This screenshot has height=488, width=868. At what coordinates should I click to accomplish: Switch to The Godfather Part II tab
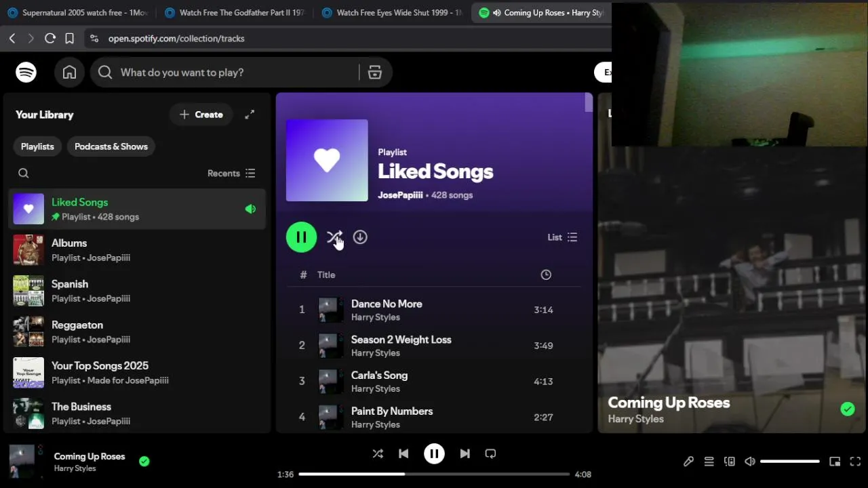tap(236, 13)
